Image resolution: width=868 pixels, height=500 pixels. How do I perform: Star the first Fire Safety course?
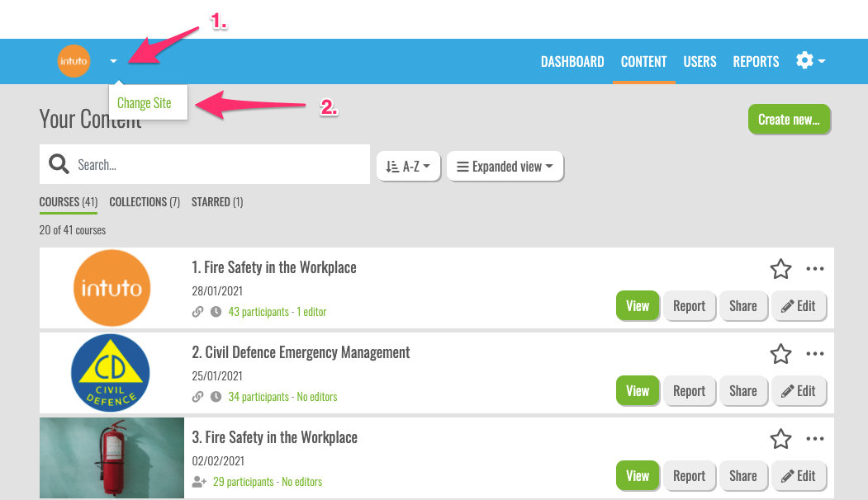click(780, 269)
